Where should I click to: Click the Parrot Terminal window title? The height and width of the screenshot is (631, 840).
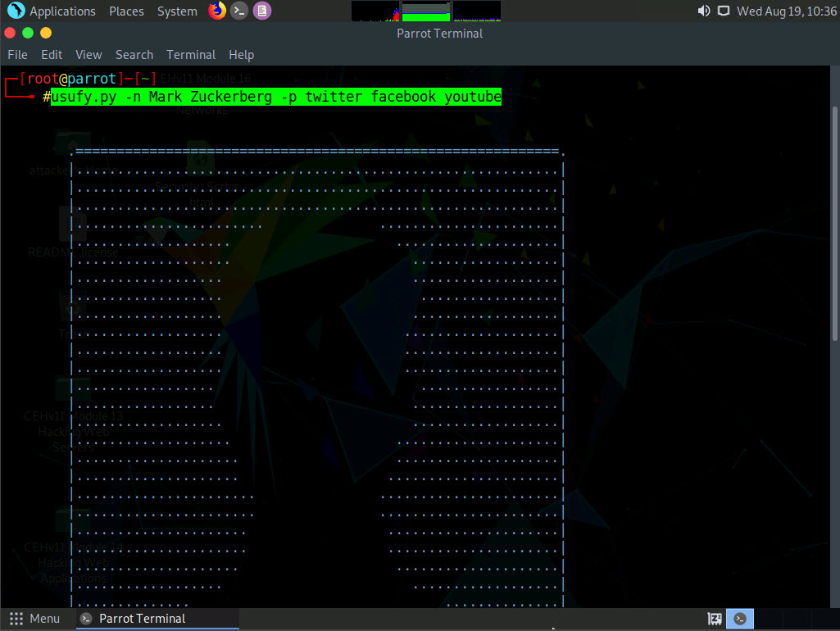[x=439, y=34]
